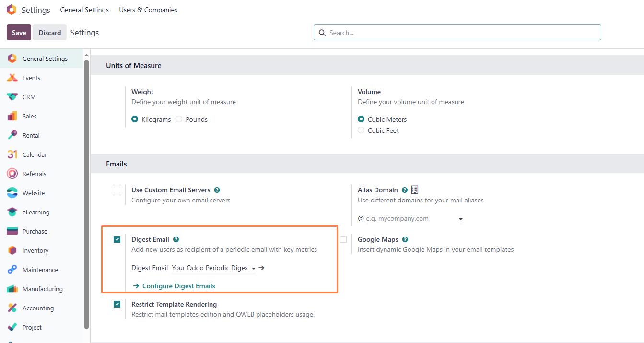Screen dimensions: 644x343
Task: Open the Odoo home logo icon
Action: pyautogui.click(x=11, y=10)
